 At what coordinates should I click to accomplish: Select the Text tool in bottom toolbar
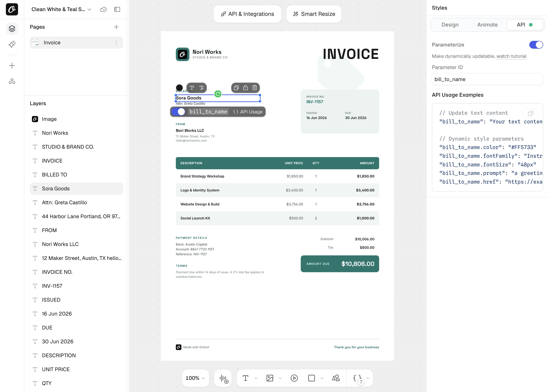coord(245,378)
